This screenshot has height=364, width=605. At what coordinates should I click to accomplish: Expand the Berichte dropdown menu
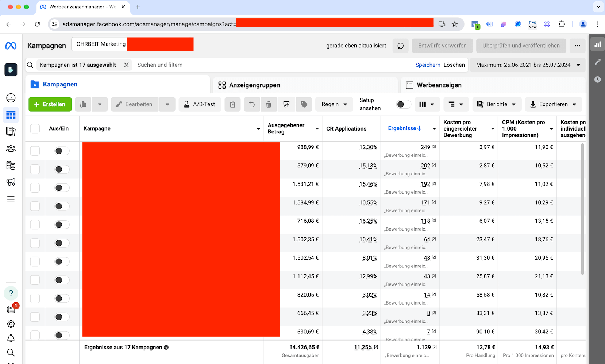click(x=496, y=104)
